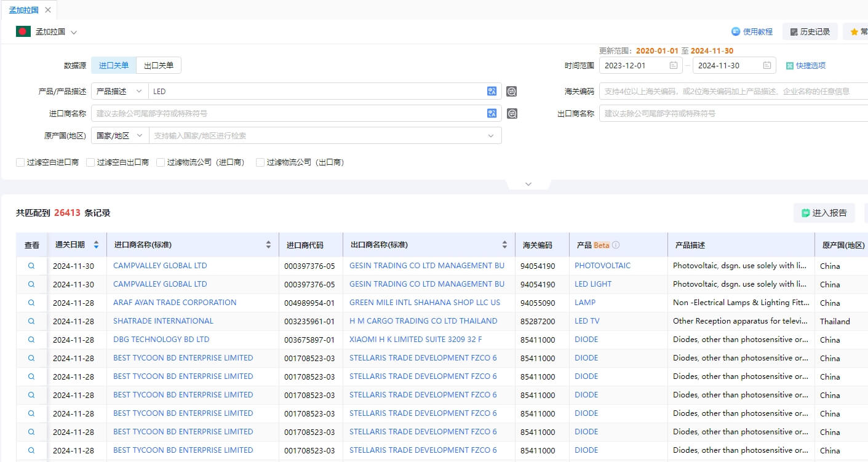
Task: Check 过滤空白出口商 checkbox
Action: (90, 162)
